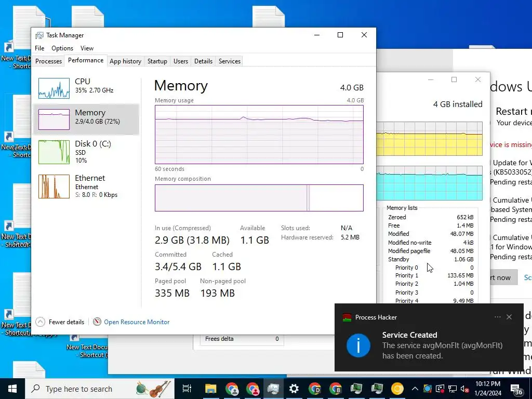
Task: Click the Task Manager taskbar icon
Action: (x=273, y=389)
